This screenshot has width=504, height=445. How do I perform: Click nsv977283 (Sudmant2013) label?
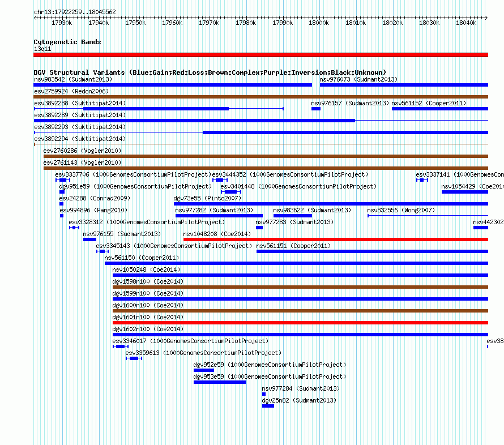tap(294, 222)
